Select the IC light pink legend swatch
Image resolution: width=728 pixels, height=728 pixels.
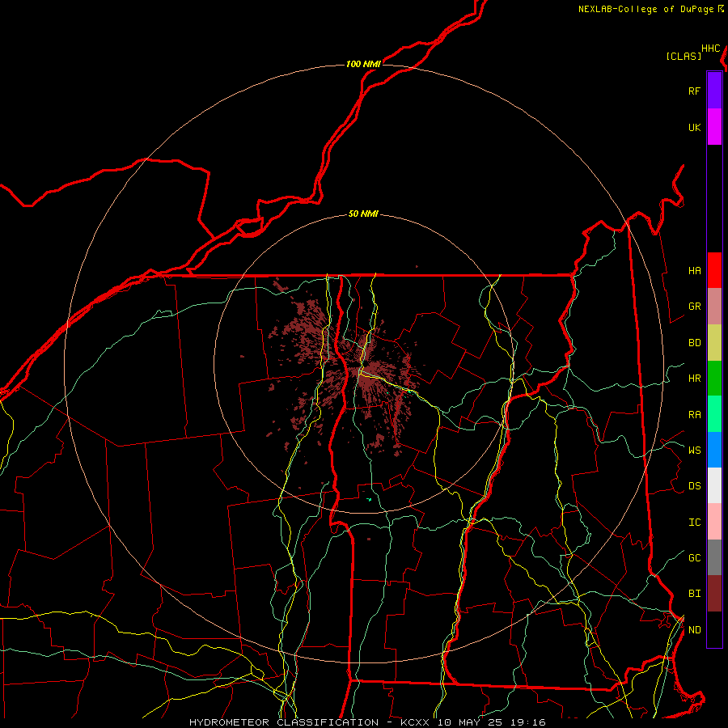coord(714,522)
